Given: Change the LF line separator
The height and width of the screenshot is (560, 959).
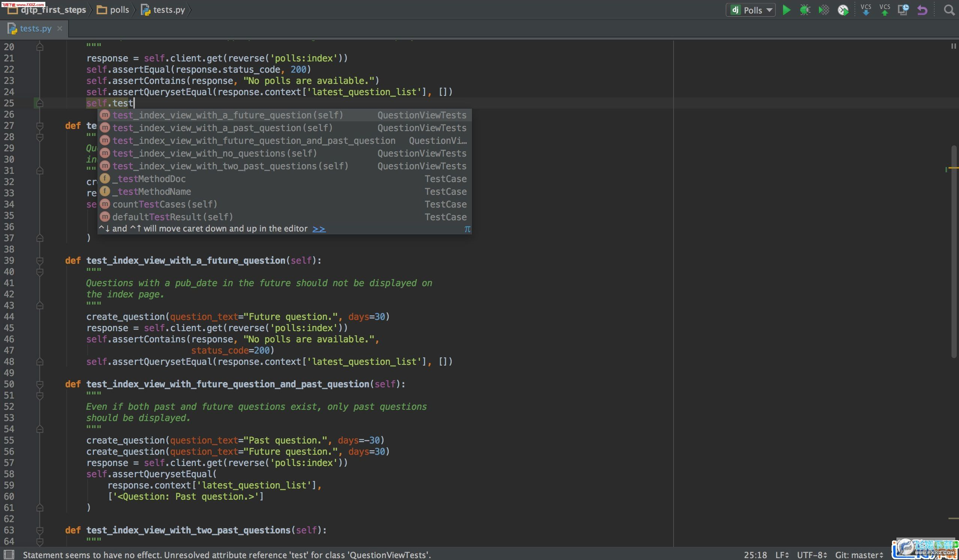Looking at the screenshot, I should point(782,555).
